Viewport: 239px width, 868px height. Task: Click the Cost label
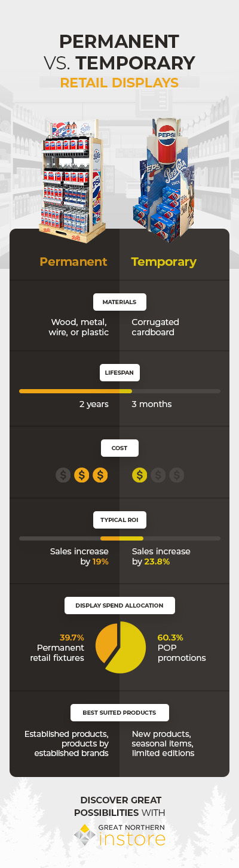pyautogui.click(x=119, y=448)
